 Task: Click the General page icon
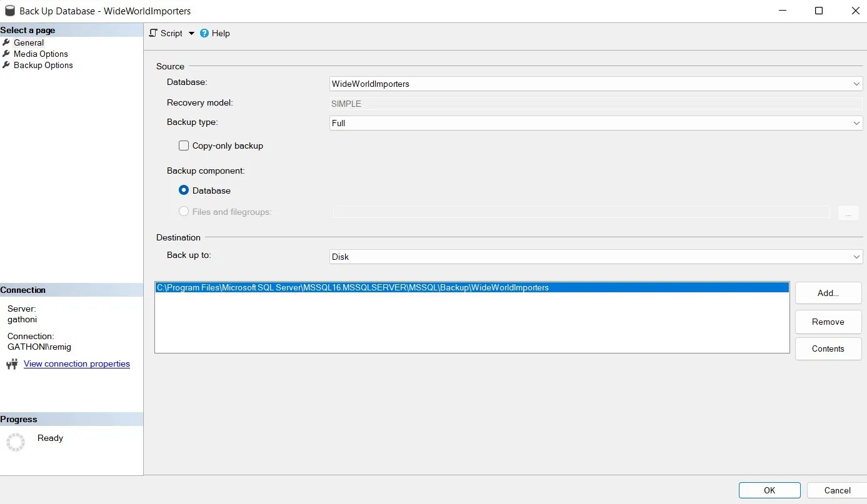coord(8,42)
